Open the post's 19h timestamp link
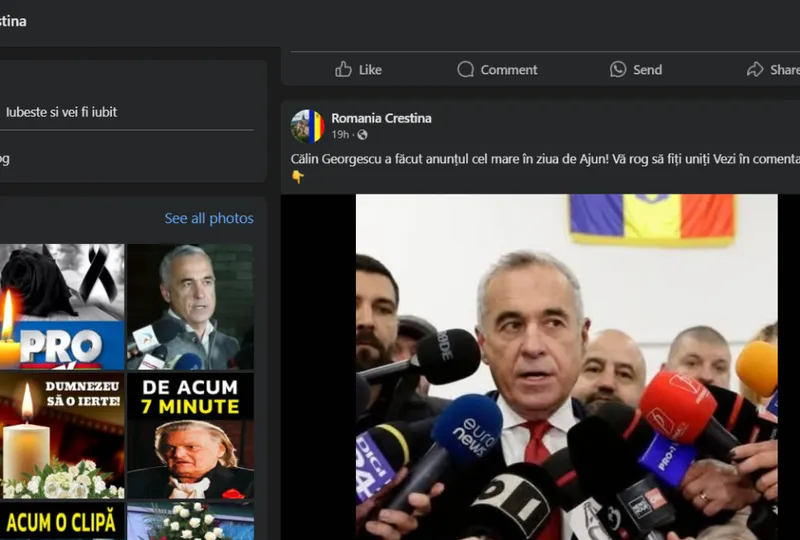Screen dimensions: 800x540 click(340, 135)
